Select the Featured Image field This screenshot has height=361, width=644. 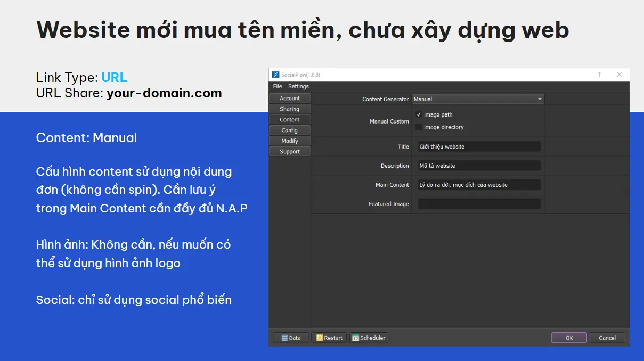click(479, 204)
